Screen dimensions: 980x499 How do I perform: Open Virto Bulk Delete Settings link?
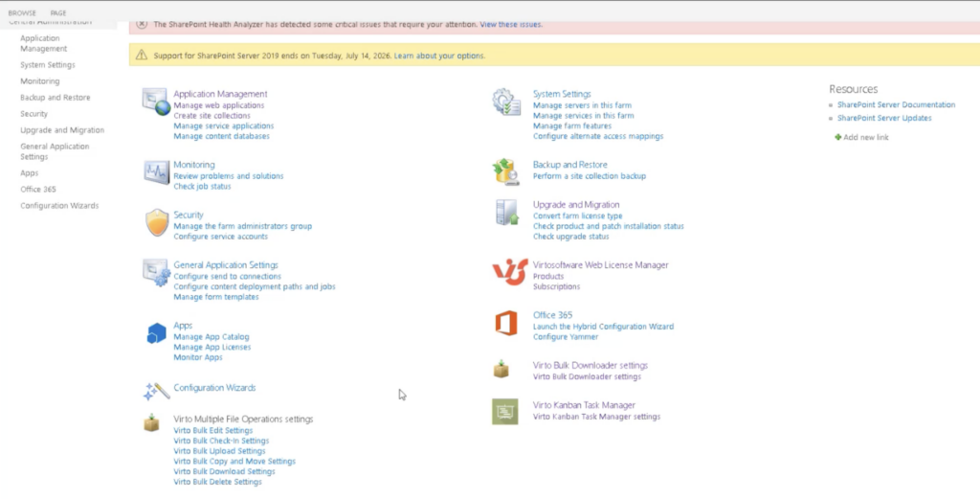point(217,482)
